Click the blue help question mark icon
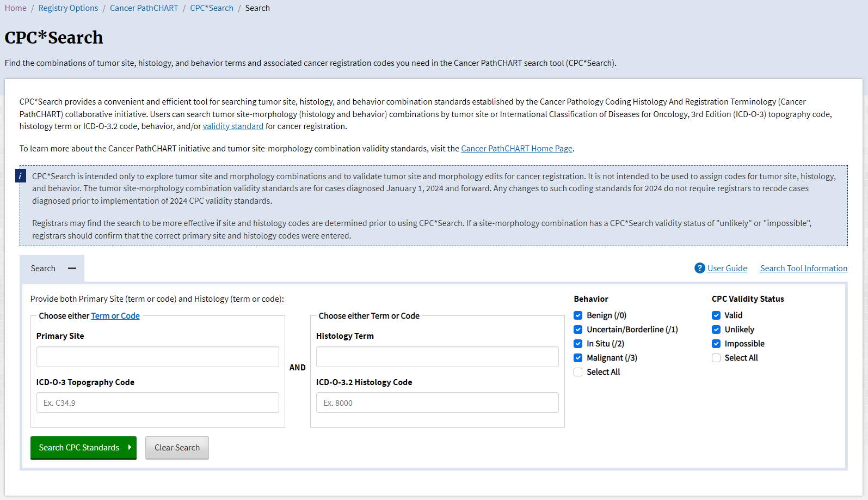868x500 pixels. pos(699,268)
